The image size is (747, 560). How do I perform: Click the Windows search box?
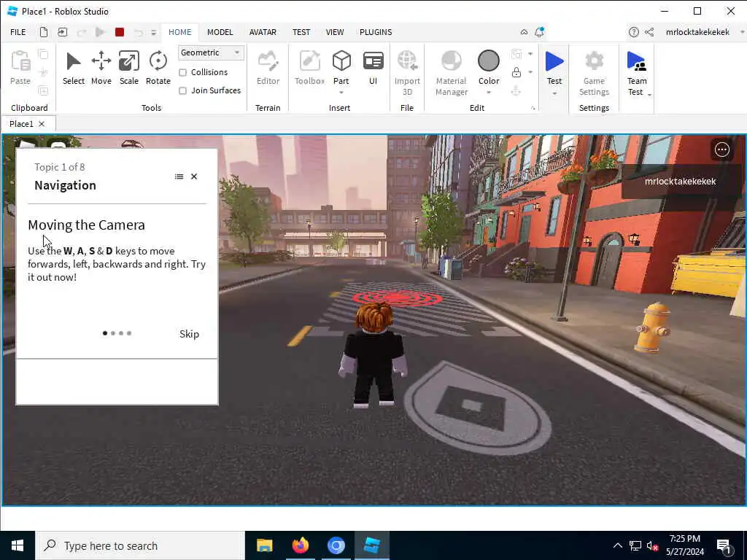[x=139, y=545]
